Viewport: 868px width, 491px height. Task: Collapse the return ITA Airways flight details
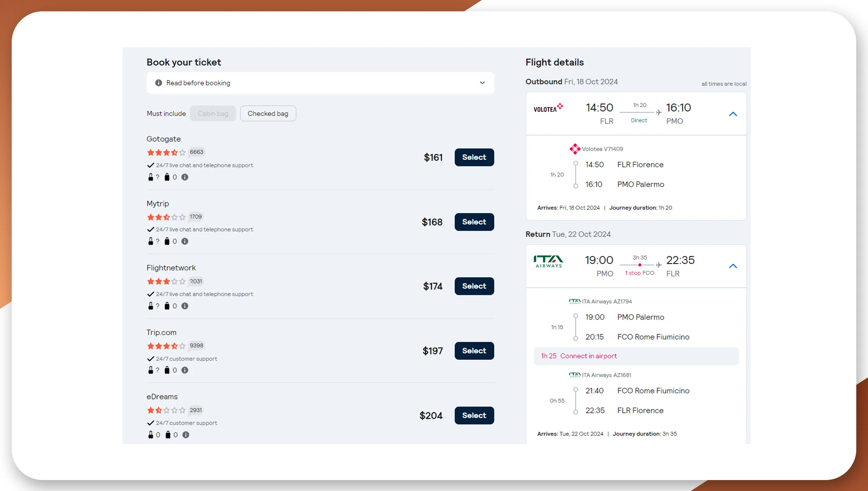[733, 266]
